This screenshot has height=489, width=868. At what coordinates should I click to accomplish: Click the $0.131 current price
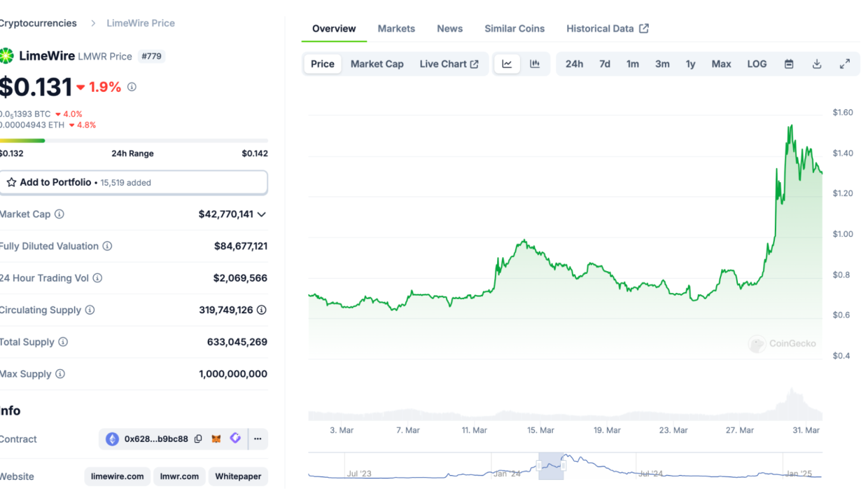36,87
